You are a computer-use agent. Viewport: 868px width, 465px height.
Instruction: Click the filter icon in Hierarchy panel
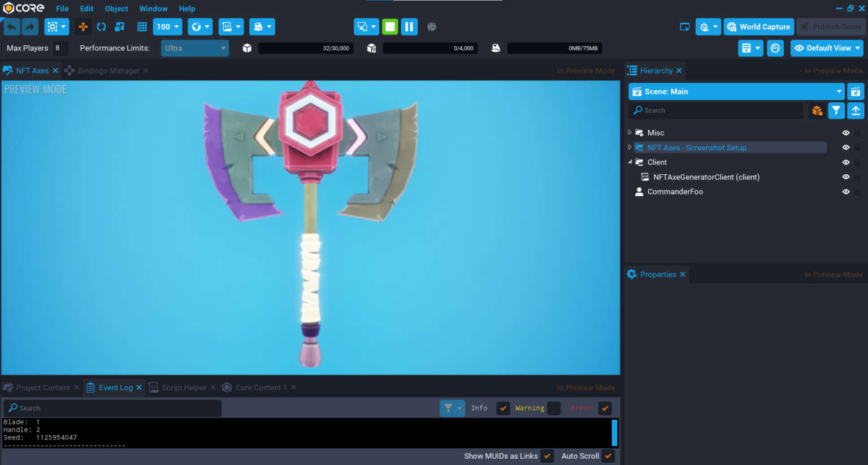click(836, 110)
